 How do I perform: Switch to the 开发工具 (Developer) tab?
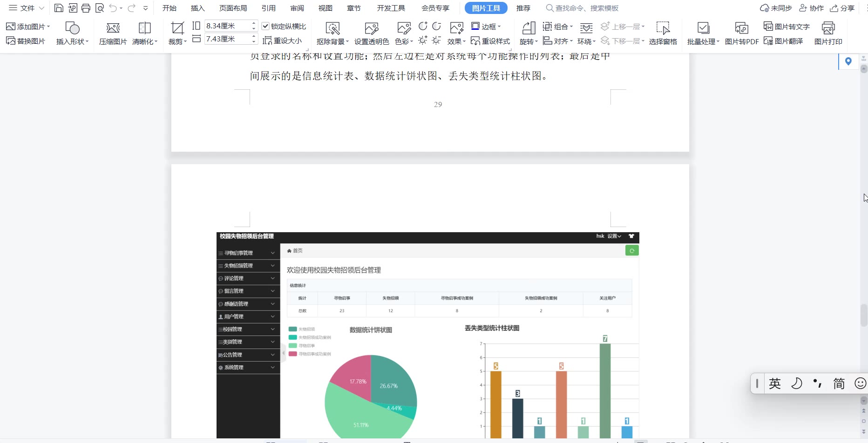391,8
